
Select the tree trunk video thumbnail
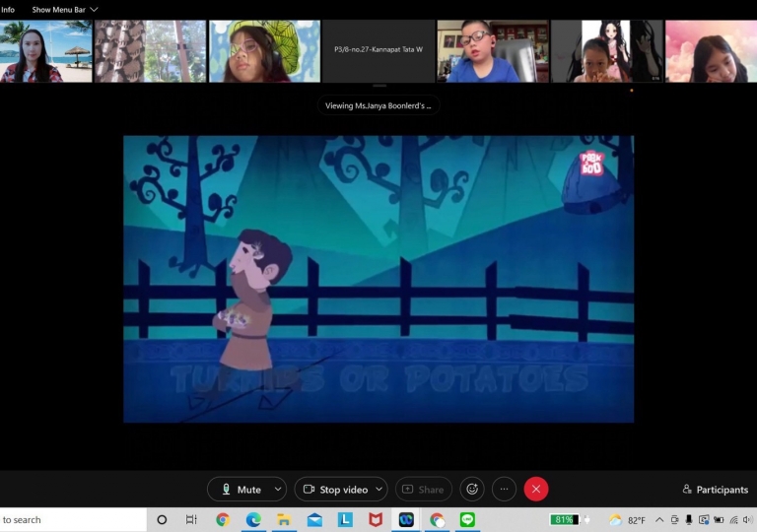pyautogui.click(x=150, y=51)
